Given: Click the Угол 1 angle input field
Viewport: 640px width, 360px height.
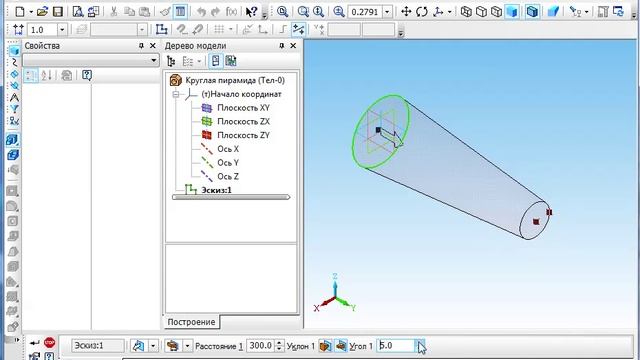Looking at the screenshot, I should click(x=396, y=346).
